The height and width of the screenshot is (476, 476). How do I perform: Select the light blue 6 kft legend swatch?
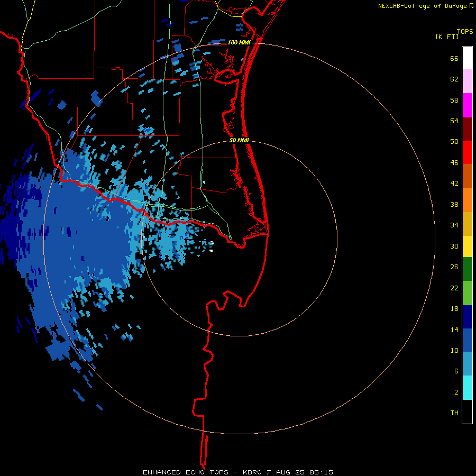coord(467,364)
